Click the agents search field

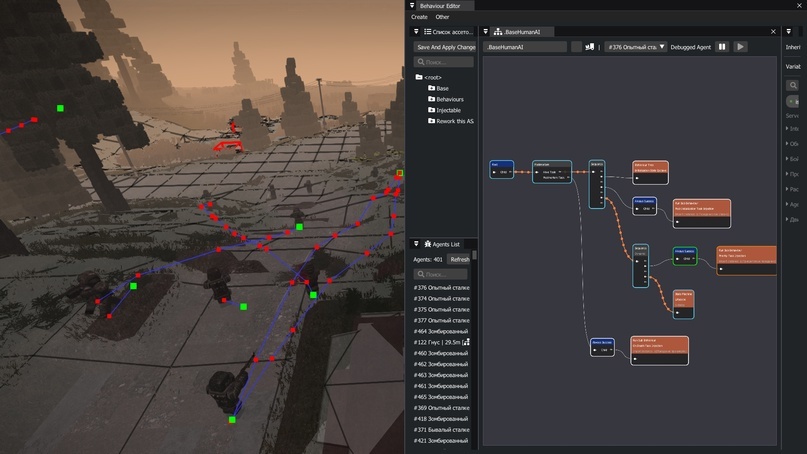coord(441,274)
